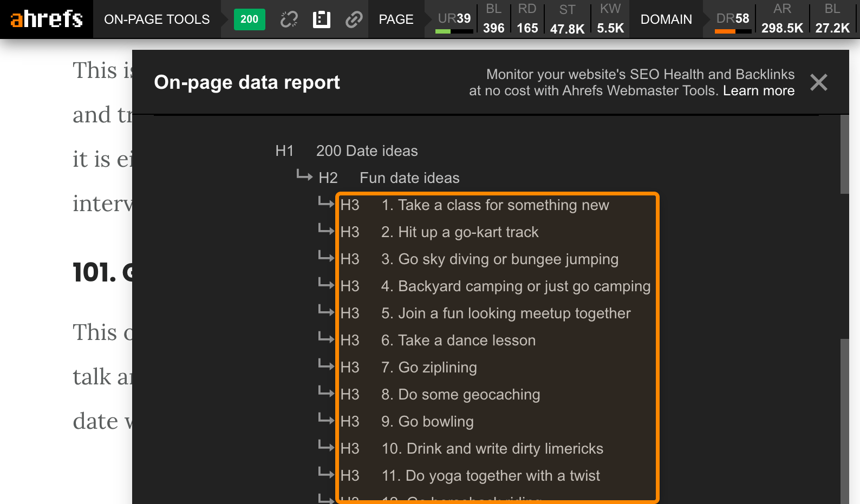Screen dimensions: 860x504
Task: Open the on-page report document icon
Action: coord(321,19)
